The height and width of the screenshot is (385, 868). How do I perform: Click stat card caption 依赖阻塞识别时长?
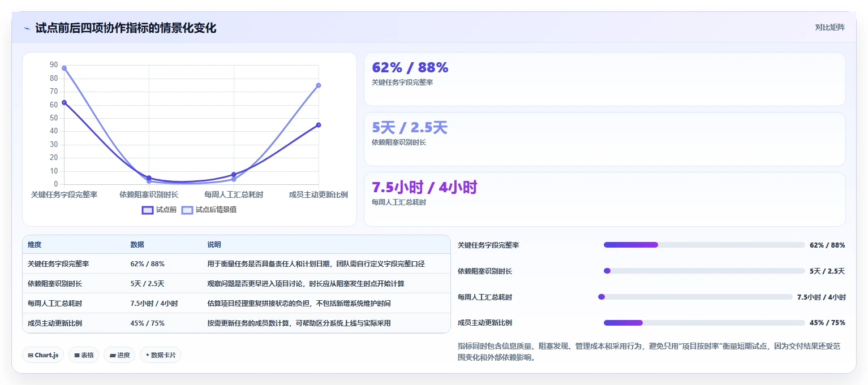(399, 142)
